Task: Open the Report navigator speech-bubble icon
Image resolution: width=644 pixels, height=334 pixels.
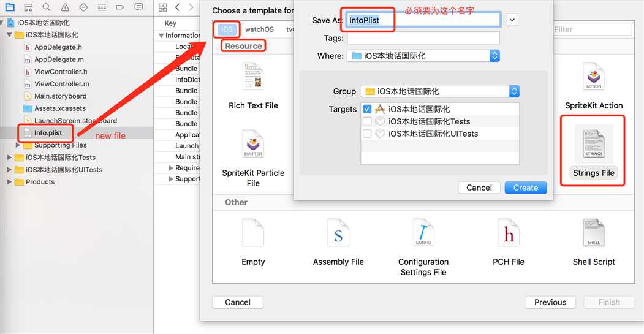Action: point(139,7)
